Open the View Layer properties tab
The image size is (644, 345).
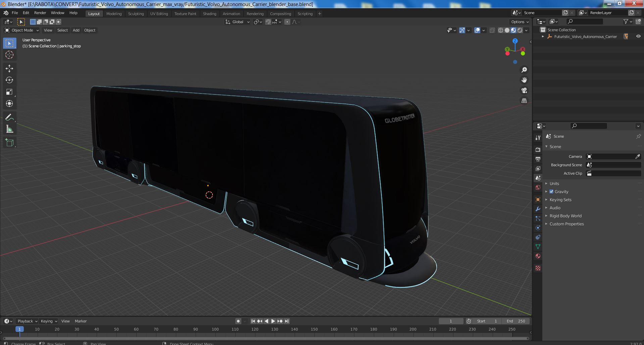(538, 168)
